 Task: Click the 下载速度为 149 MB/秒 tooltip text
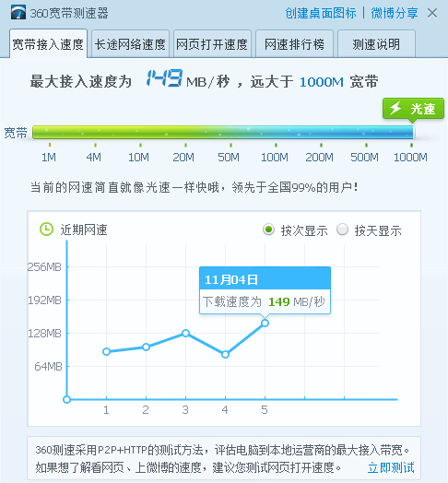coord(264,301)
